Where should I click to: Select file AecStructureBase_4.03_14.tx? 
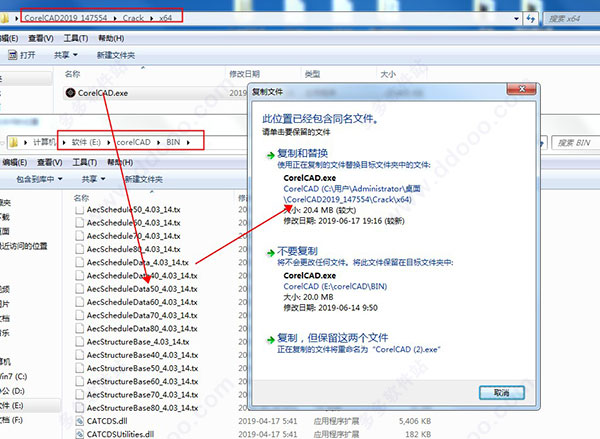pyautogui.click(x=138, y=341)
